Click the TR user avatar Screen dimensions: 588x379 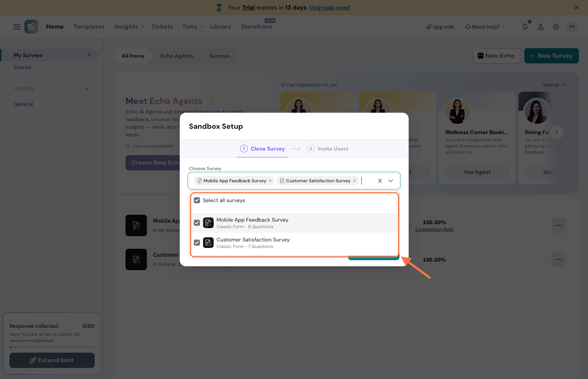572,27
